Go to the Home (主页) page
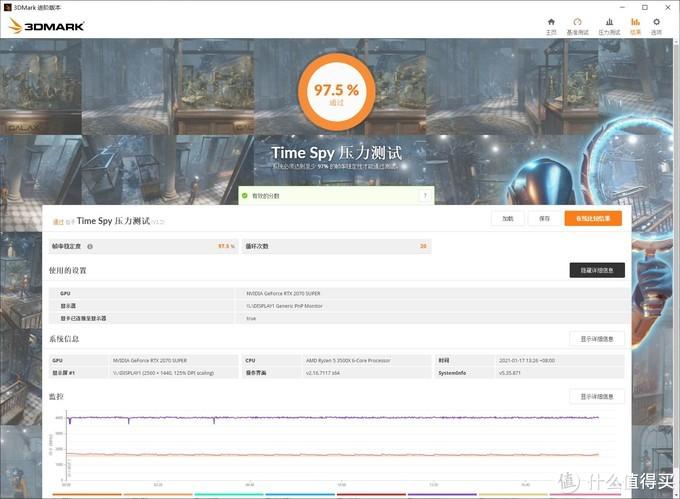Image resolution: width=680 pixels, height=499 pixels. [551, 25]
